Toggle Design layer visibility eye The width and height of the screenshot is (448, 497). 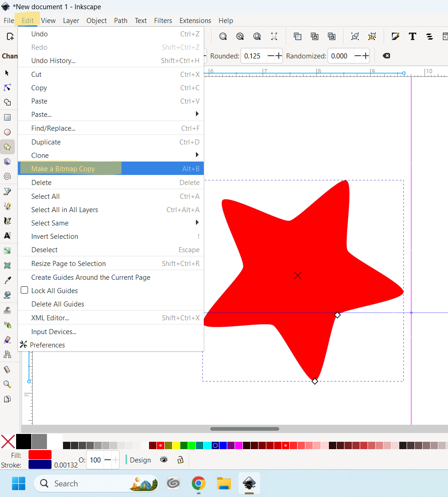click(163, 460)
